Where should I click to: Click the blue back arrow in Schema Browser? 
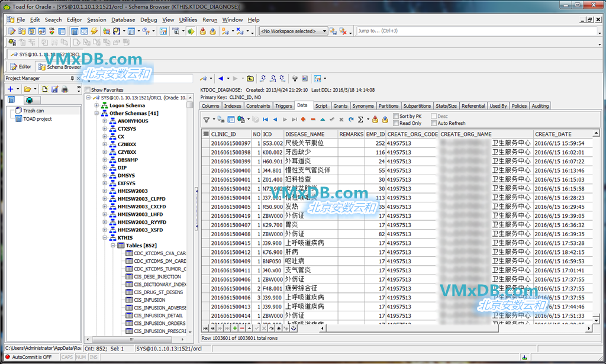coord(221,79)
